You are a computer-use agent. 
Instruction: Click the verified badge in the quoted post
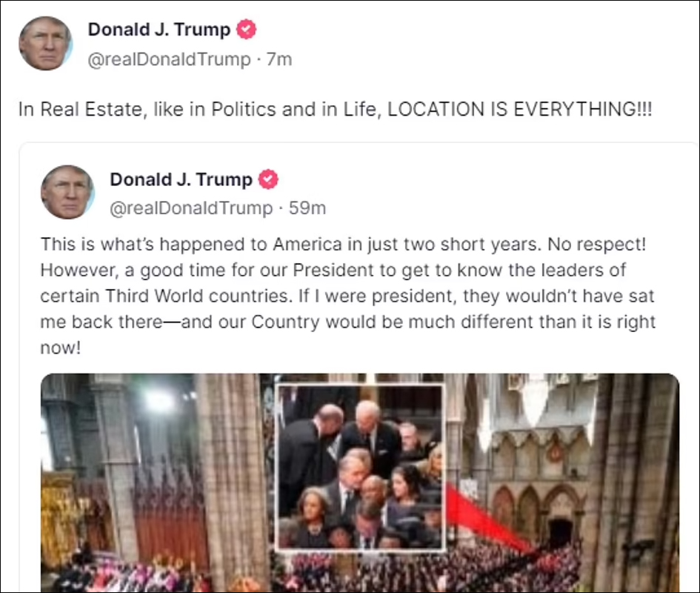(268, 179)
